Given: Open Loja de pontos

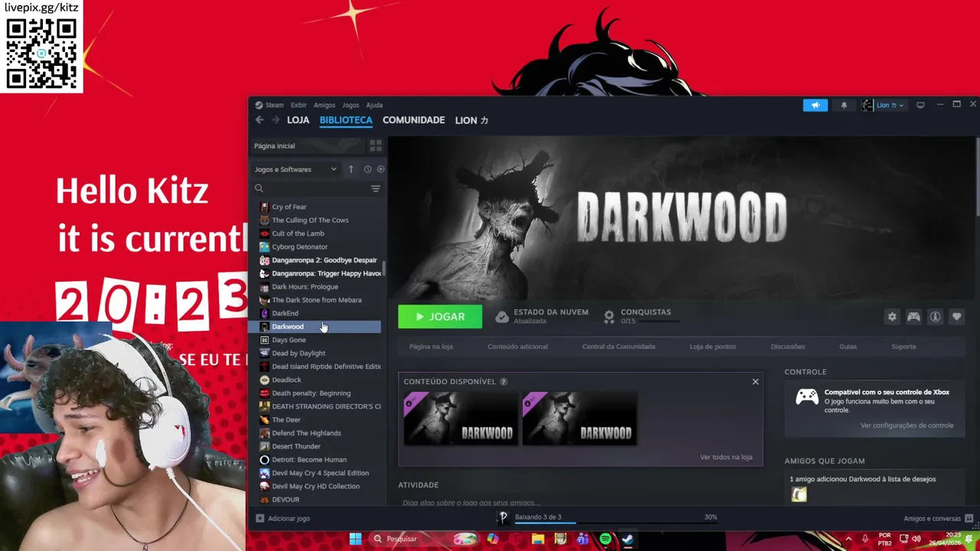Looking at the screenshot, I should [713, 347].
